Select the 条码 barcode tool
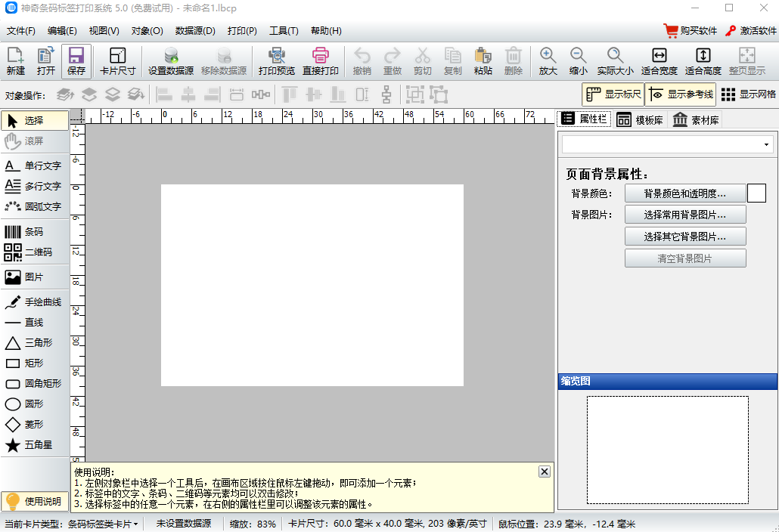The width and height of the screenshot is (779, 532). (x=34, y=232)
